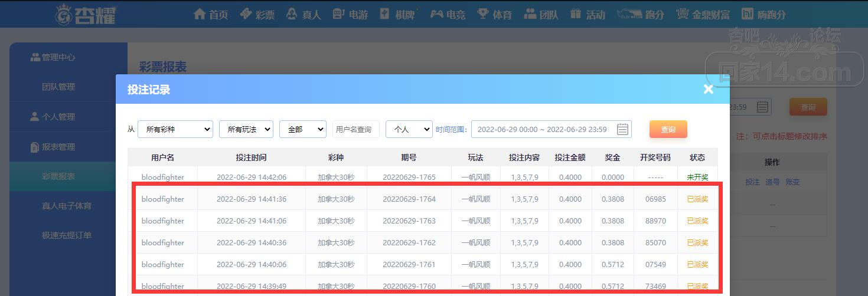Viewport: 868px width, 296px height.
Task: Click the 操作 column header on background page
Action: coord(772,162)
